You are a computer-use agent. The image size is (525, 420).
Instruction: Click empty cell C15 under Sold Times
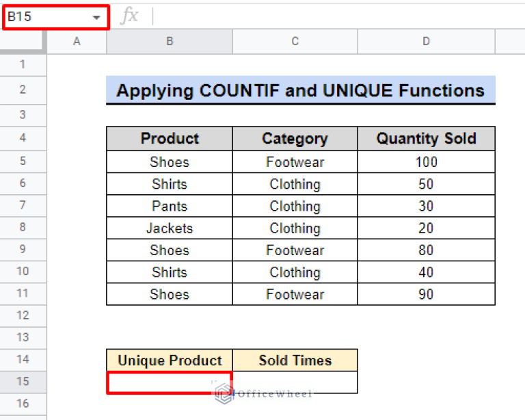295,382
